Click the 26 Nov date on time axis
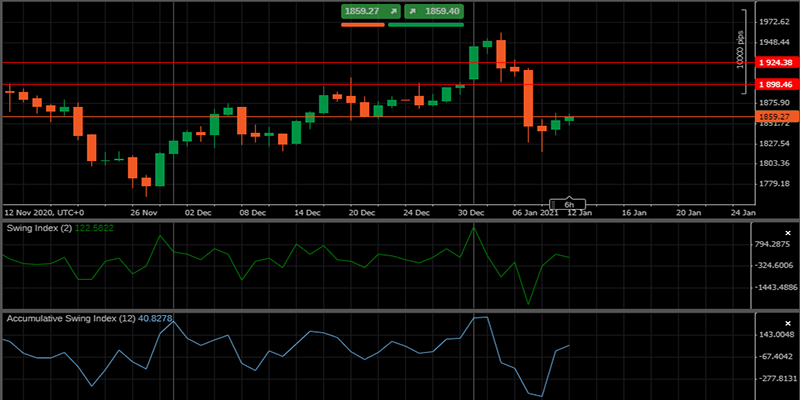 (145, 212)
